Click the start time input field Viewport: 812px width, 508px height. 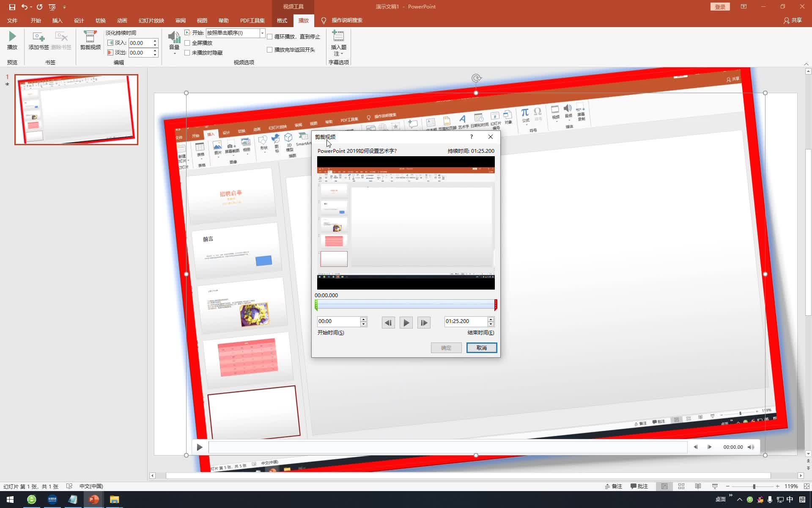(339, 321)
